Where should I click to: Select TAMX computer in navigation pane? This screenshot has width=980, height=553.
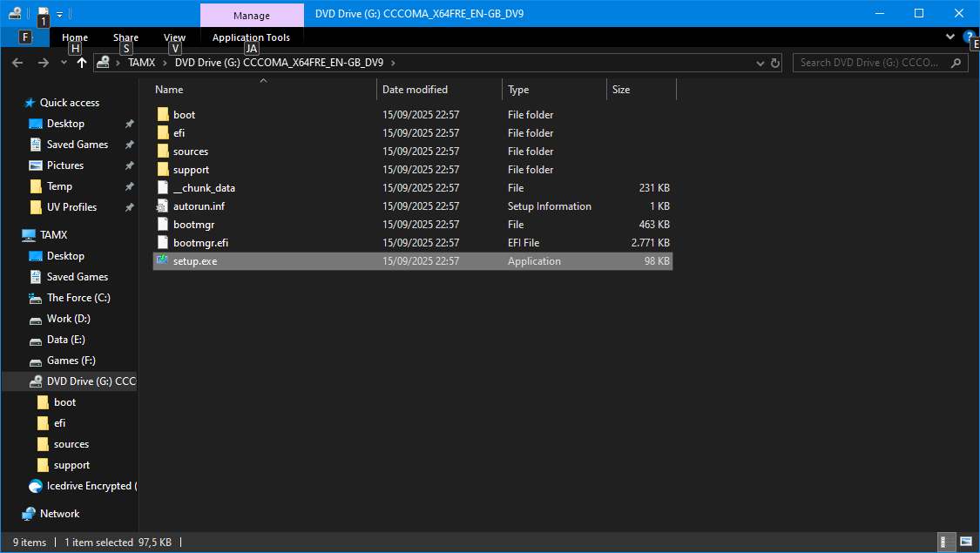click(x=53, y=235)
